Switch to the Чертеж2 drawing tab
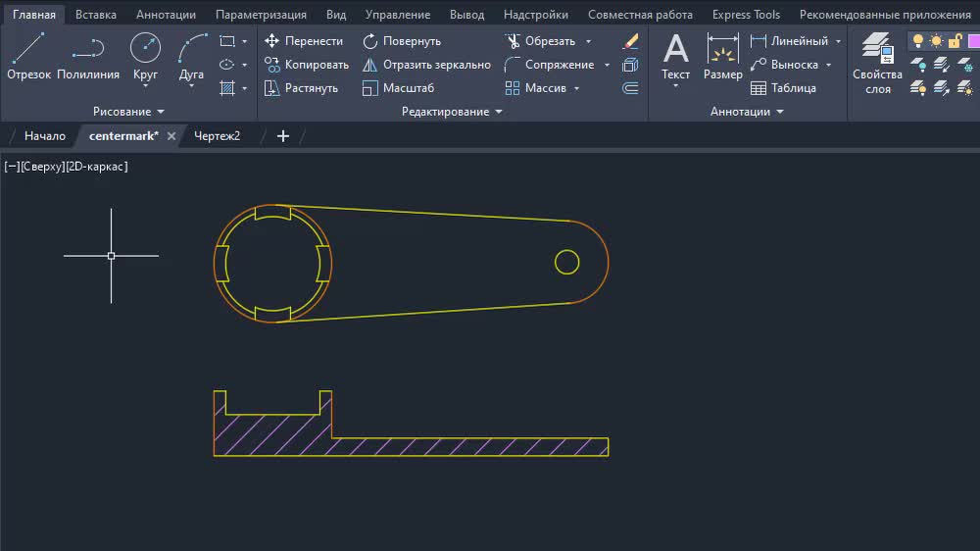Image resolution: width=980 pixels, height=551 pixels. [217, 135]
